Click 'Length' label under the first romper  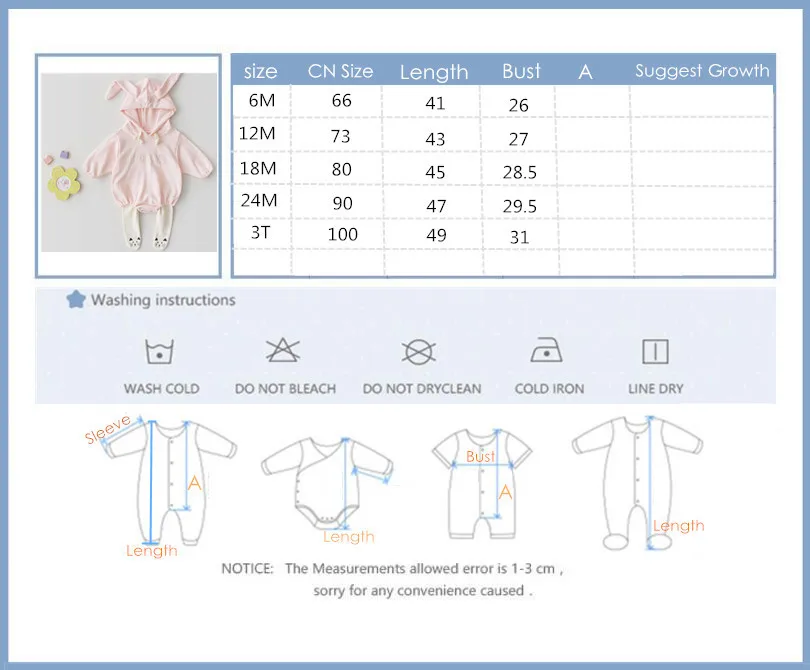click(151, 551)
